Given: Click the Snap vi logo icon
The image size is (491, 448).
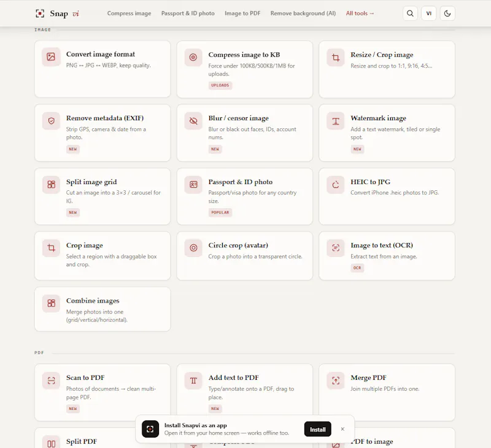Looking at the screenshot, I should coord(40,14).
